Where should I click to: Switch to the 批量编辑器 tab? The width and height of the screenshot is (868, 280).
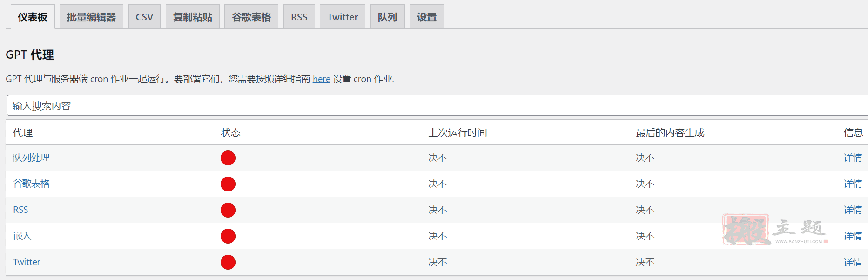tap(91, 17)
